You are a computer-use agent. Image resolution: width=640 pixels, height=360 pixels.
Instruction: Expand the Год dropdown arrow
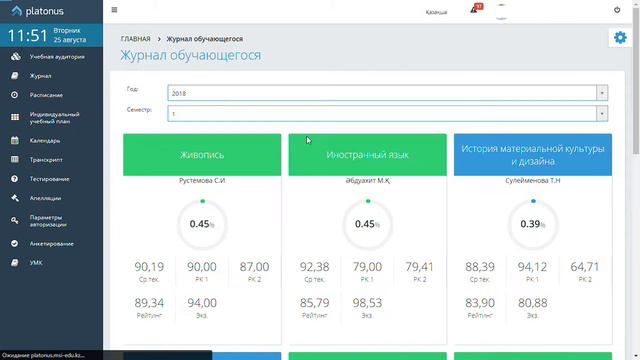point(602,93)
